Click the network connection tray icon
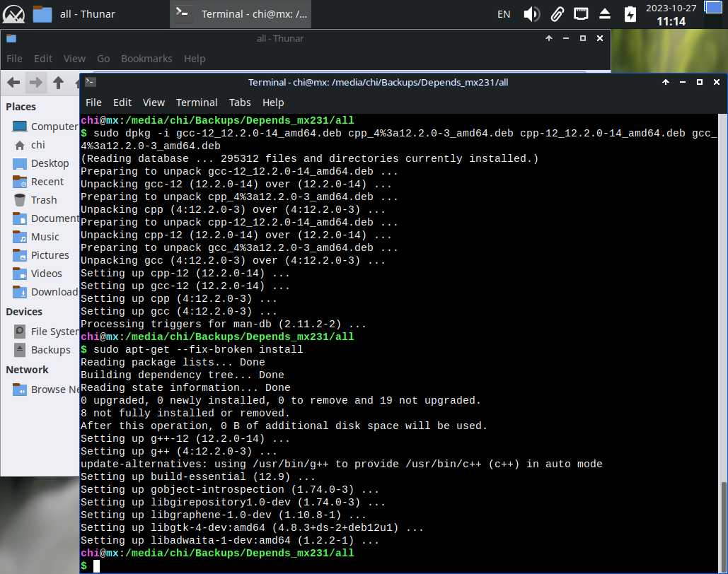This screenshot has width=728, height=574. [581, 14]
